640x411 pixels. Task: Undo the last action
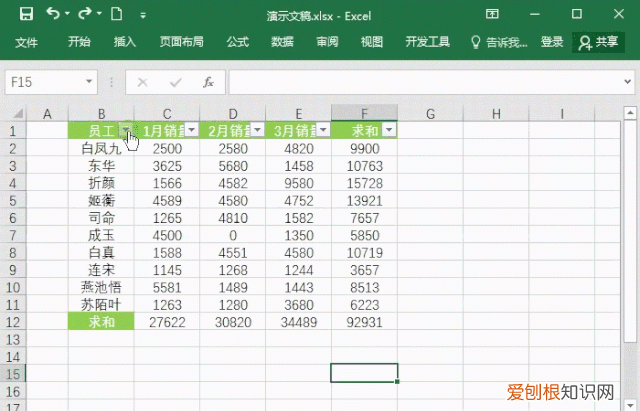point(53,14)
